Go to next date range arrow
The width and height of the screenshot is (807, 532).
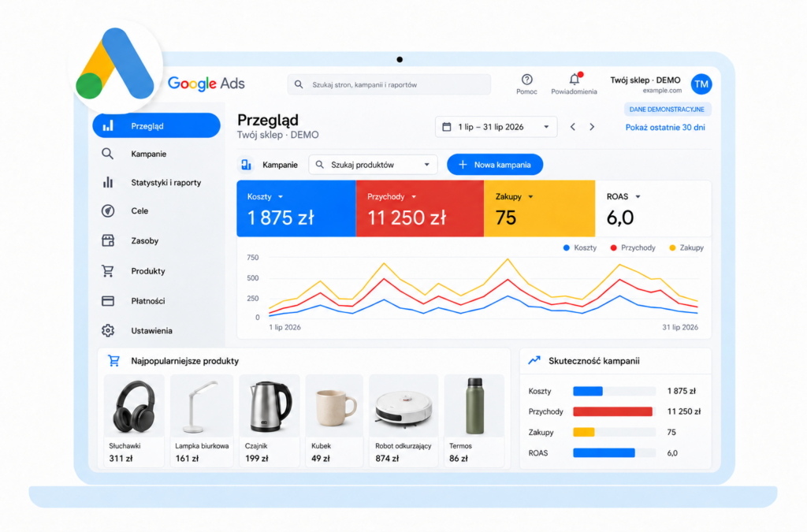(592, 127)
